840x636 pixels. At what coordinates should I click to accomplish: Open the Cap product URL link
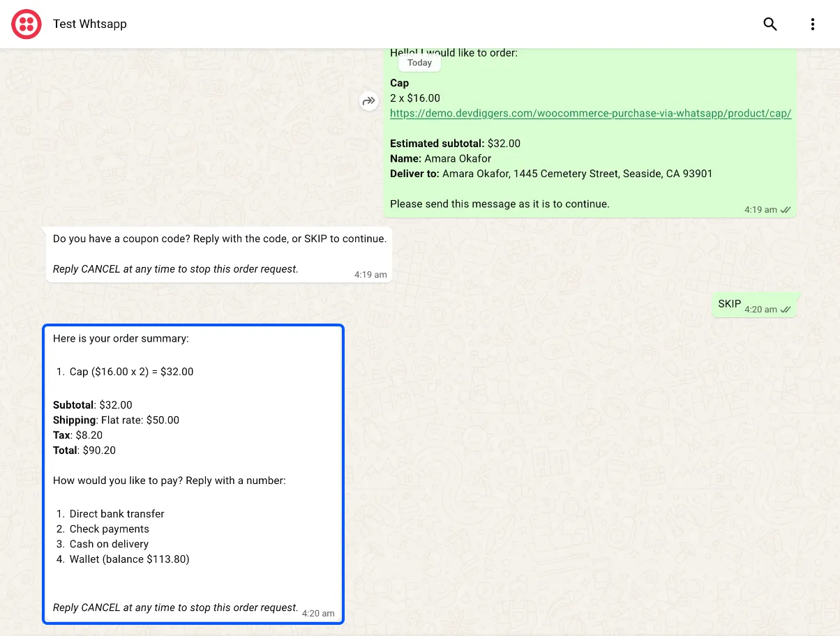coord(590,113)
